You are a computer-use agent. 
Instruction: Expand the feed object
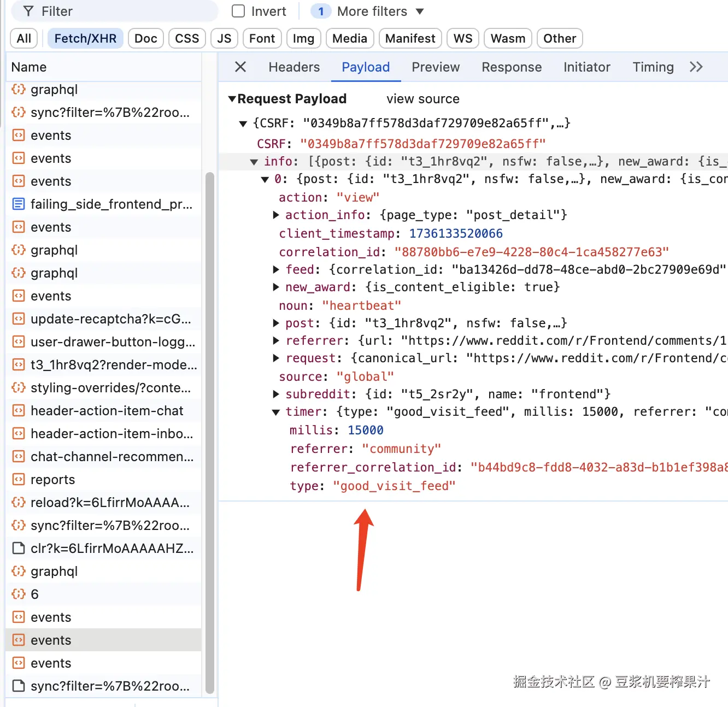click(x=276, y=270)
